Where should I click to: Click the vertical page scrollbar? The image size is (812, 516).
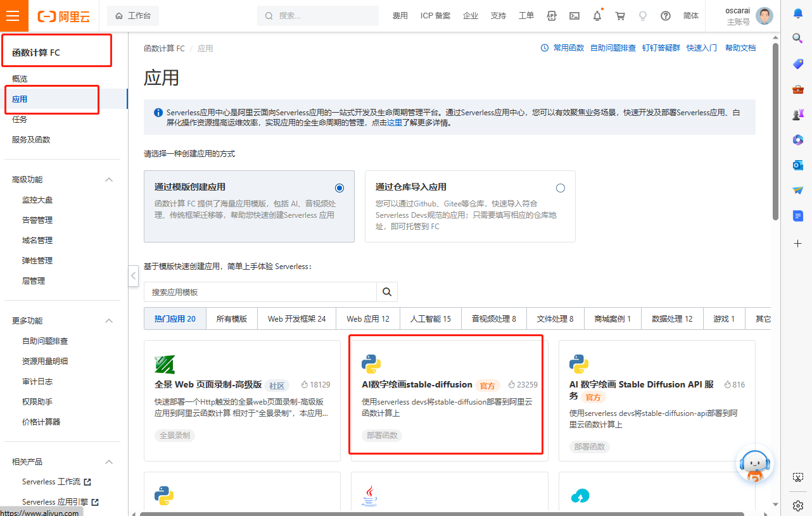(776, 132)
